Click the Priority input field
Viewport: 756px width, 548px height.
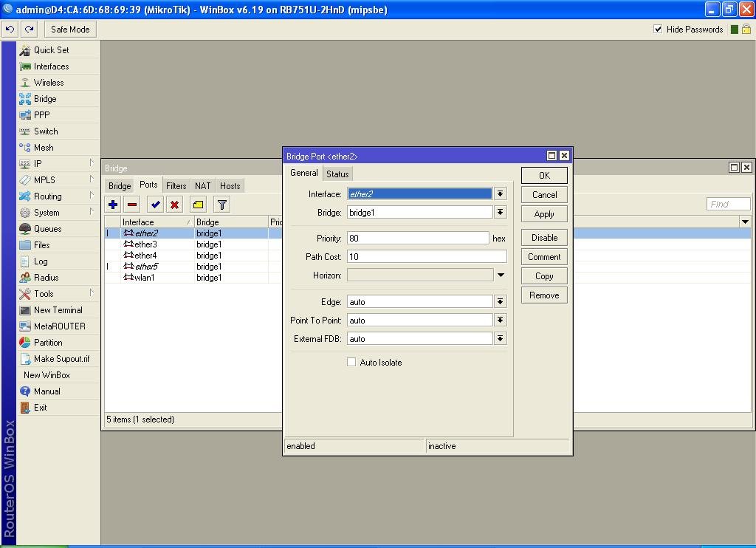(x=418, y=239)
